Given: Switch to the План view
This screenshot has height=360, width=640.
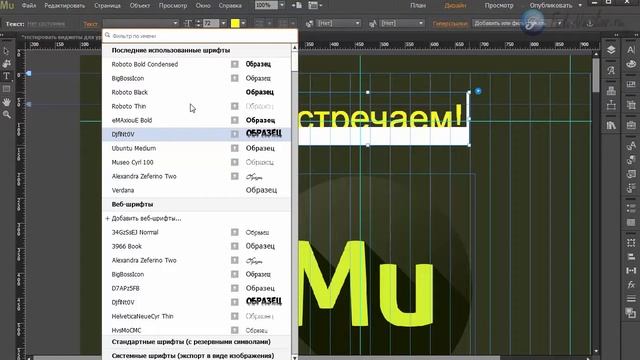Looking at the screenshot, I should click(x=418, y=6).
